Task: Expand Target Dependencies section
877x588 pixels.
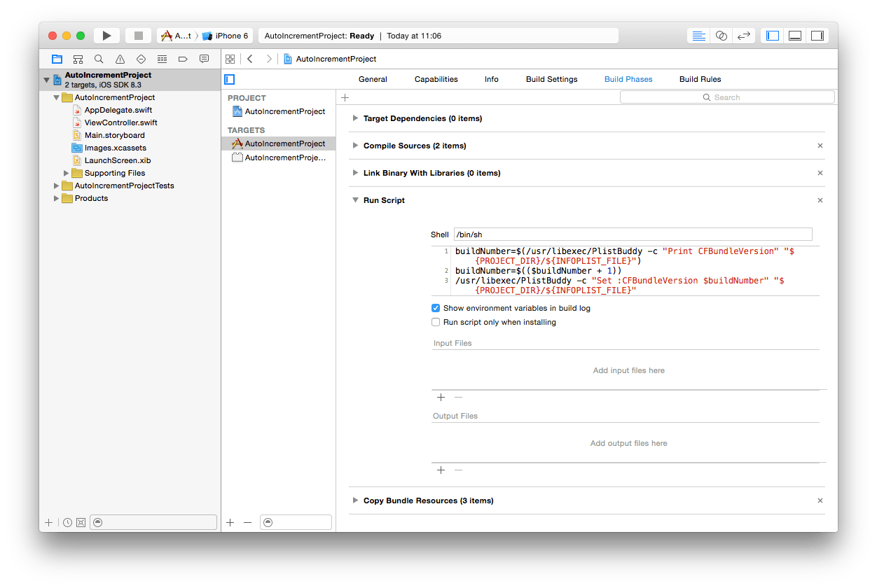Action: (356, 118)
